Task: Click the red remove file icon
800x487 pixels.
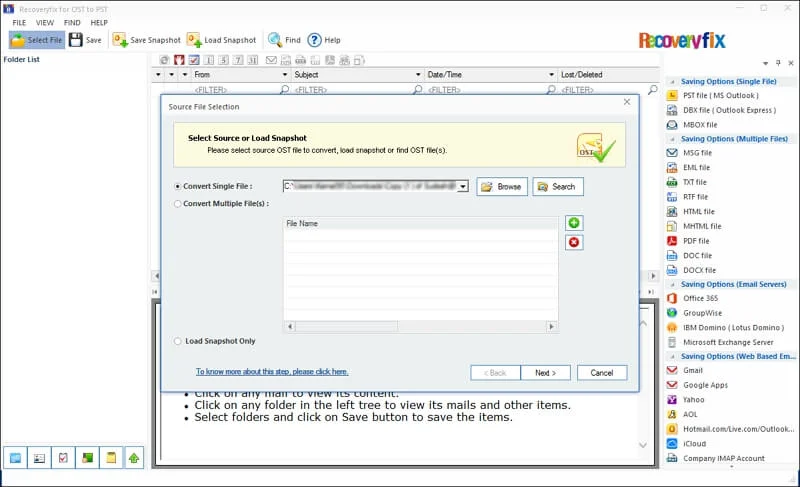Action: click(x=574, y=242)
